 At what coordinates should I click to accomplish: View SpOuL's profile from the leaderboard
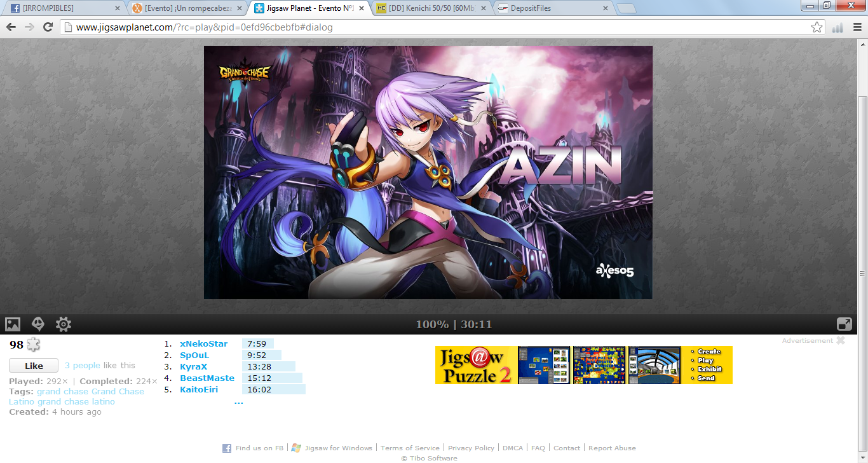pos(194,356)
